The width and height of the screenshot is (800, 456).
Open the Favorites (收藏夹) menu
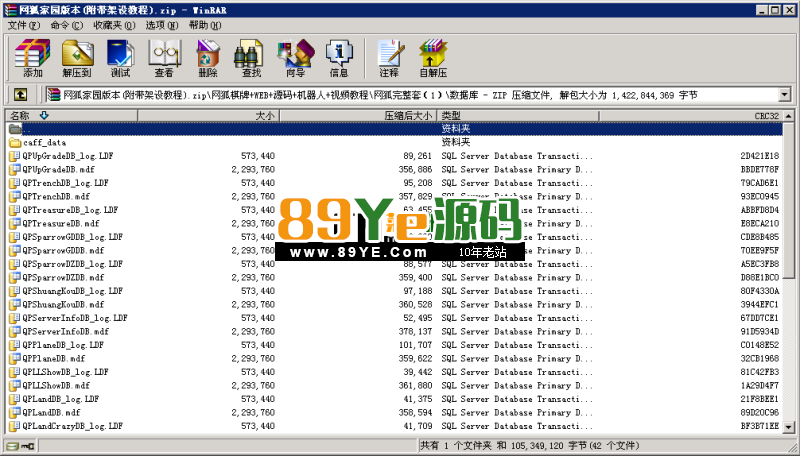(x=114, y=25)
